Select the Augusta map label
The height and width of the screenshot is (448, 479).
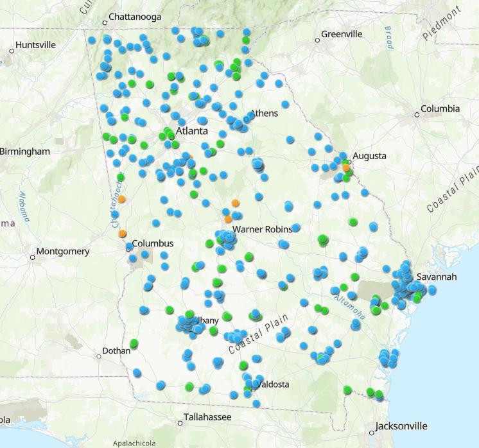click(x=369, y=156)
